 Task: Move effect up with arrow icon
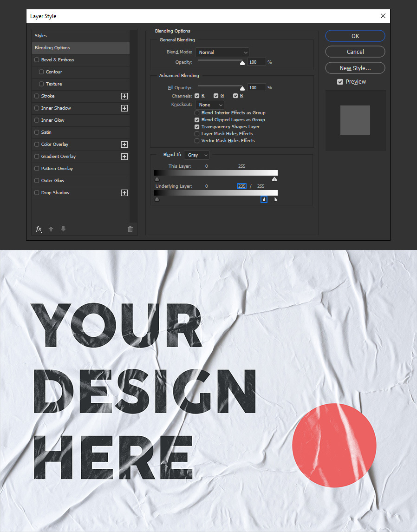pos(51,229)
